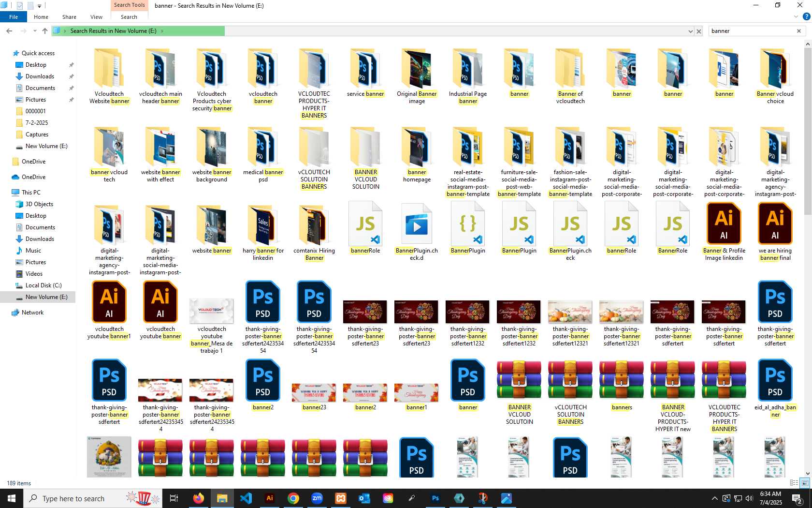This screenshot has height=508, width=812.
Task: Click the scrollbar down arrow
Action: point(807,474)
